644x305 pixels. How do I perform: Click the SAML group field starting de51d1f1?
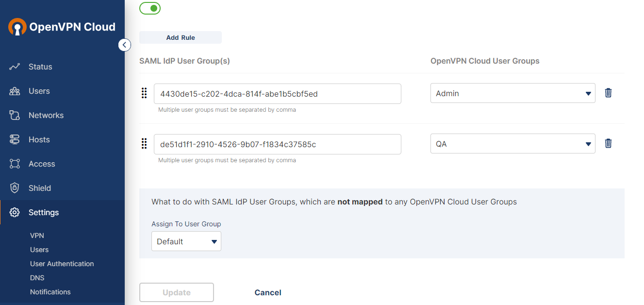tap(278, 144)
